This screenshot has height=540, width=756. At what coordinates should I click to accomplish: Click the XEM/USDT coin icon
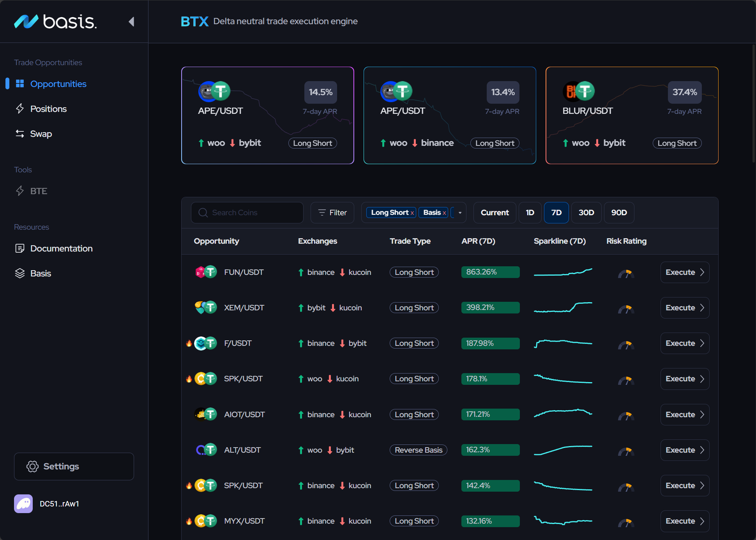[206, 307]
